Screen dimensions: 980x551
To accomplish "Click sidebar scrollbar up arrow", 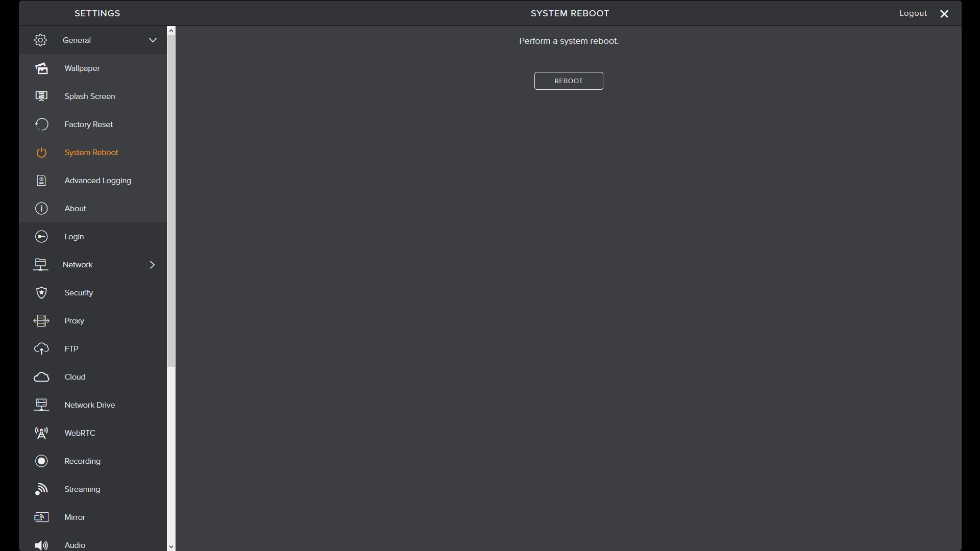I will pyautogui.click(x=171, y=31).
